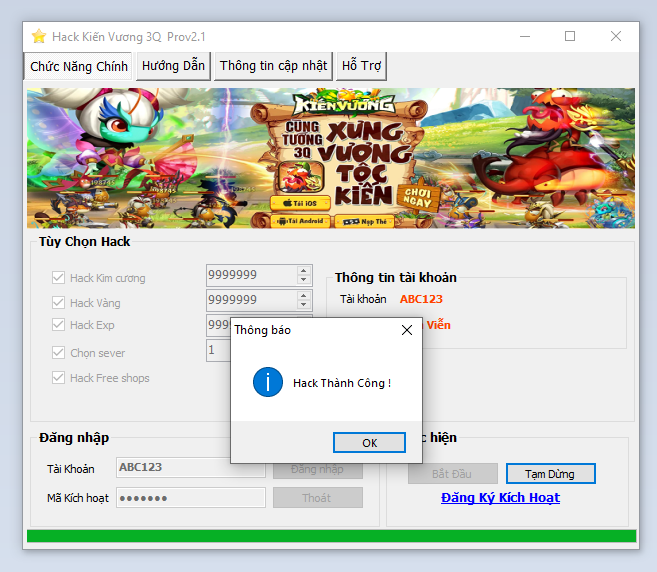Close the Thông báo dialog with X
This screenshot has width=657, height=572.
click(x=406, y=330)
